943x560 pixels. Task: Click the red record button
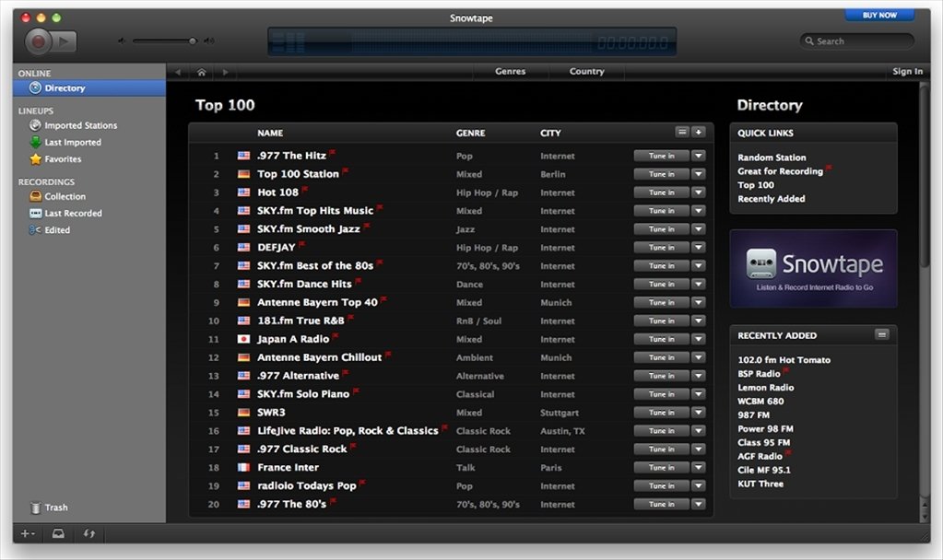[39, 41]
